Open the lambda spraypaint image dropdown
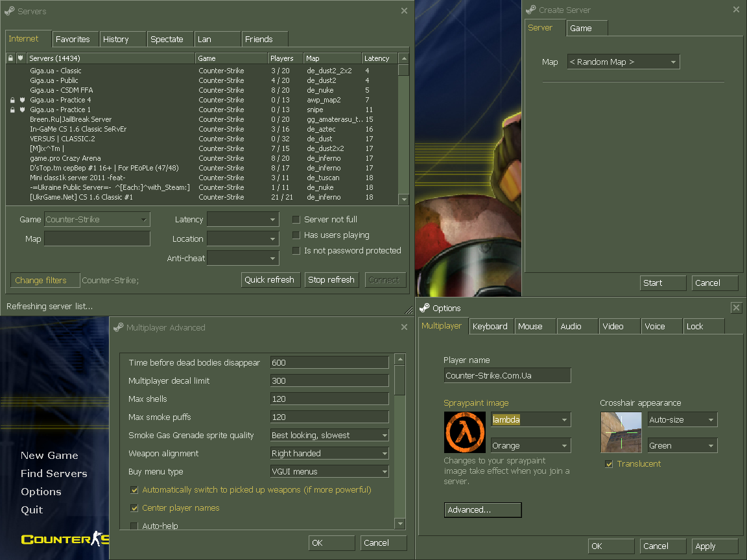Screen dimensions: 747x560 click(530, 419)
